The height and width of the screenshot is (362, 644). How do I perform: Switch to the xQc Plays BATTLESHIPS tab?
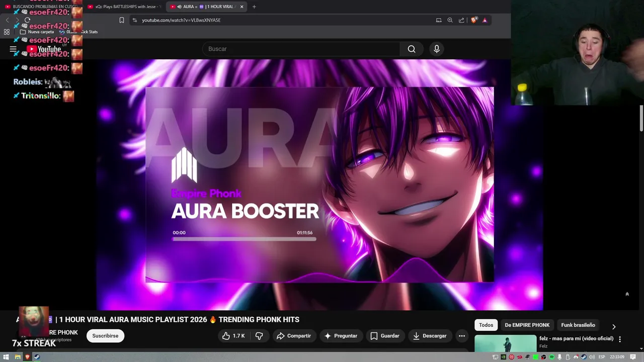coord(125,7)
